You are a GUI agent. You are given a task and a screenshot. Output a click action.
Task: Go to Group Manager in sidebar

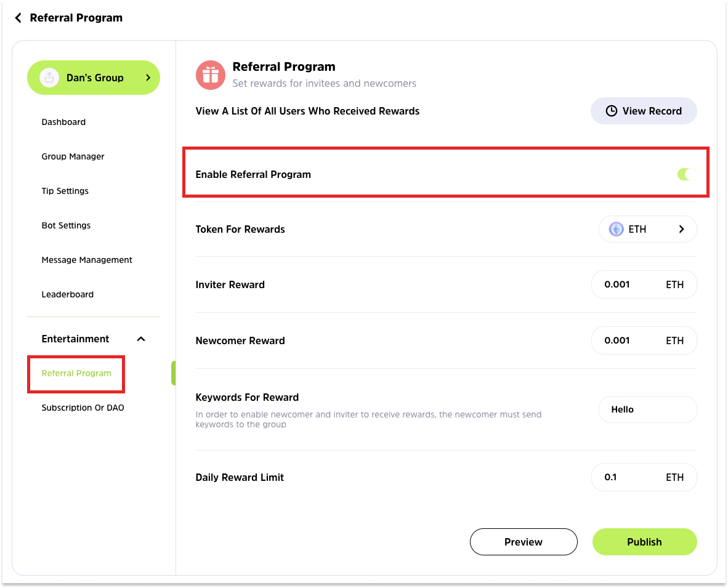[73, 156]
